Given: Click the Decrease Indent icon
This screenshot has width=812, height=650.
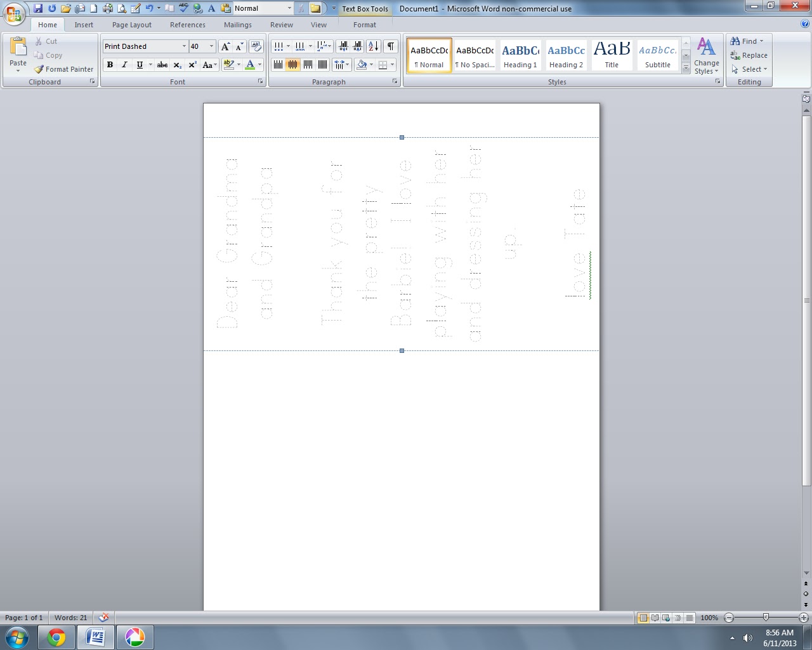Looking at the screenshot, I should tap(343, 46).
